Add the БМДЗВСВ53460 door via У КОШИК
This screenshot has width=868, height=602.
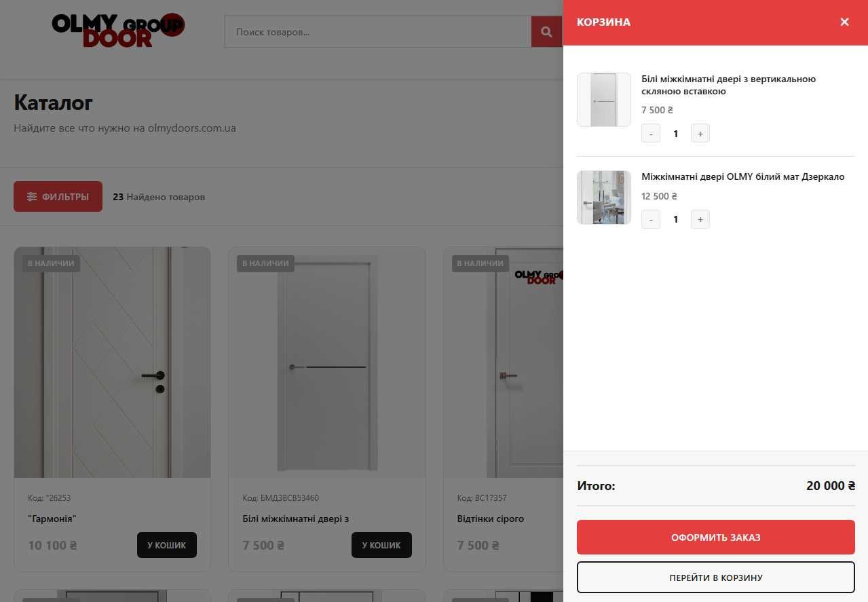pos(381,545)
